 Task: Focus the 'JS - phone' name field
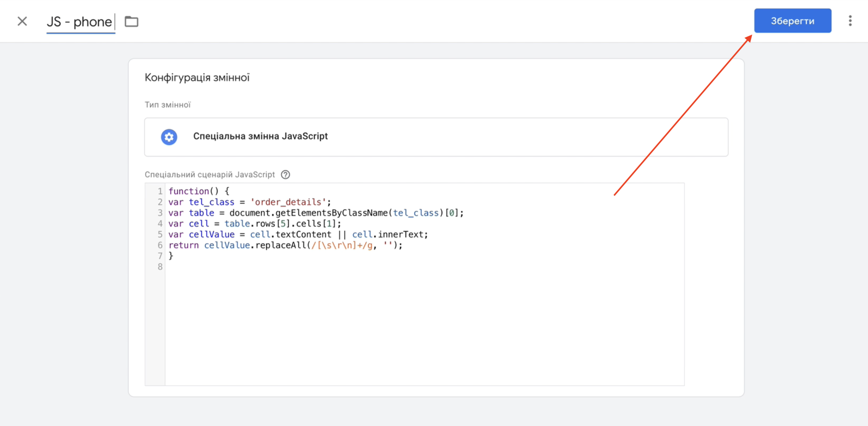point(80,22)
